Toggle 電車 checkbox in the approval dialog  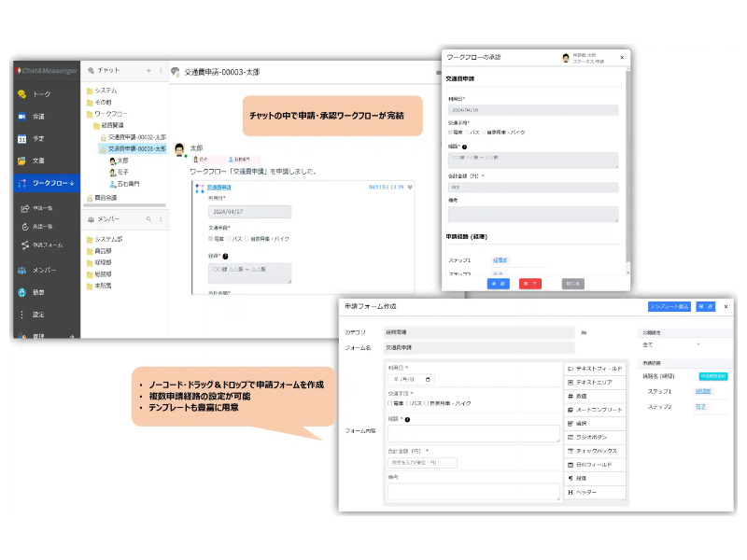click(x=450, y=133)
